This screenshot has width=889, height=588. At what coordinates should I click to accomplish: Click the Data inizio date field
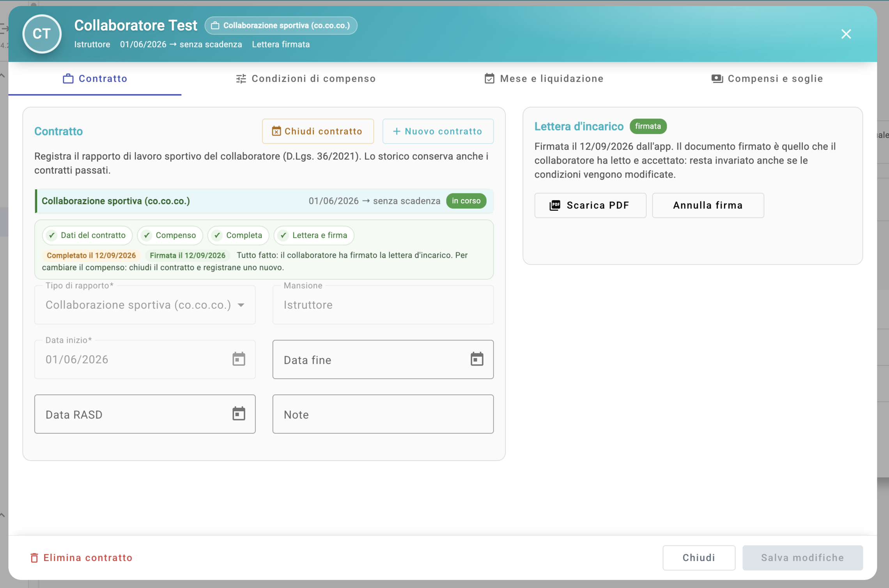click(145, 359)
